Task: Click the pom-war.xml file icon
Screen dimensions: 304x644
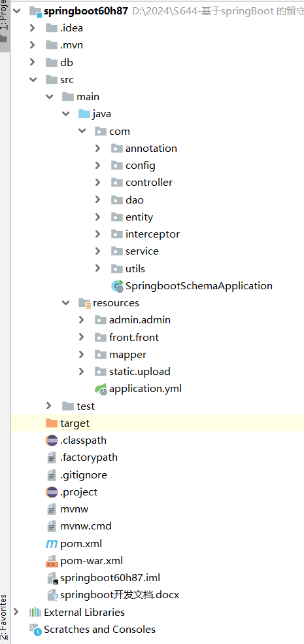Action: pos(52,561)
